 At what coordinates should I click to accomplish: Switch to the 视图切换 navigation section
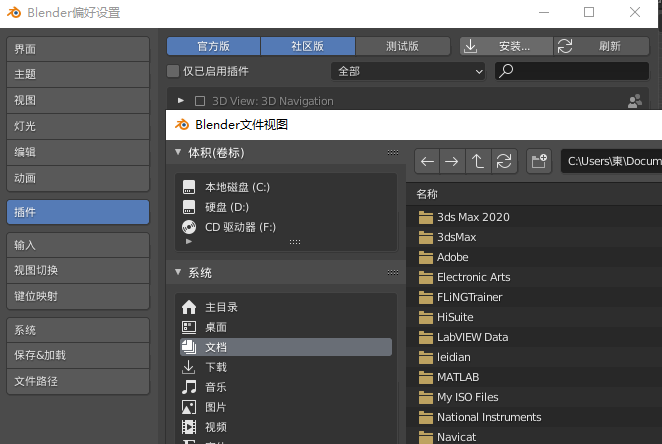(x=78, y=271)
